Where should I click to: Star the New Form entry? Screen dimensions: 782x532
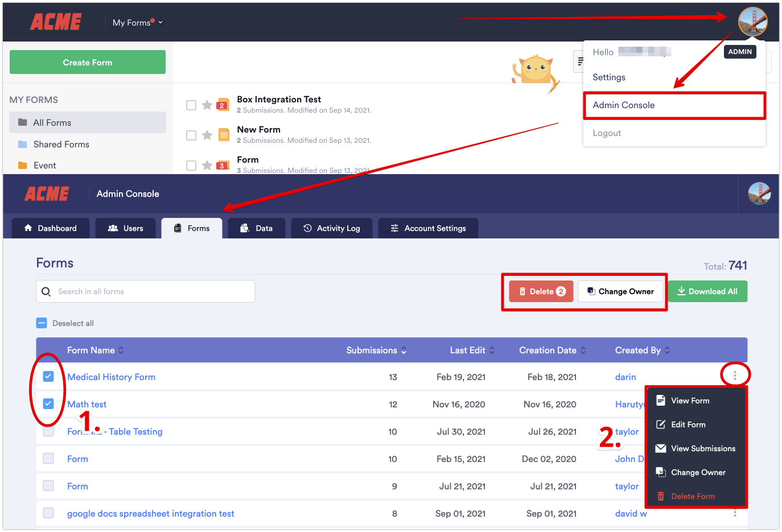(207, 135)
